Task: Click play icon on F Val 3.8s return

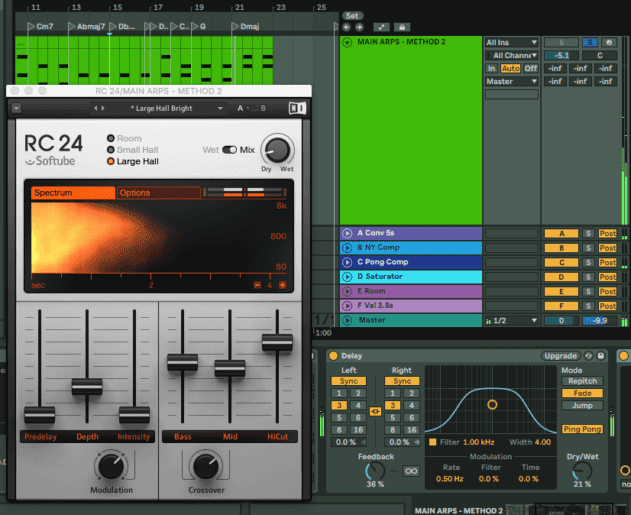Action: tap(347, 306)
